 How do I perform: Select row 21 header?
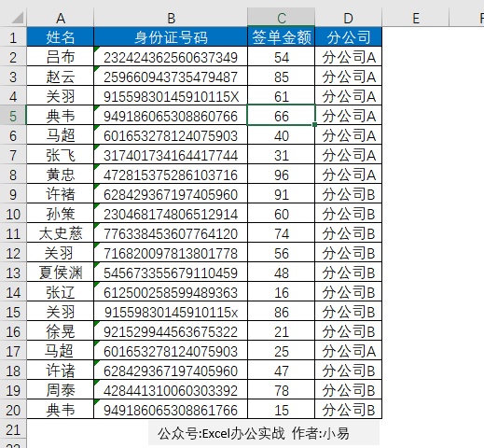coord(13,429)
